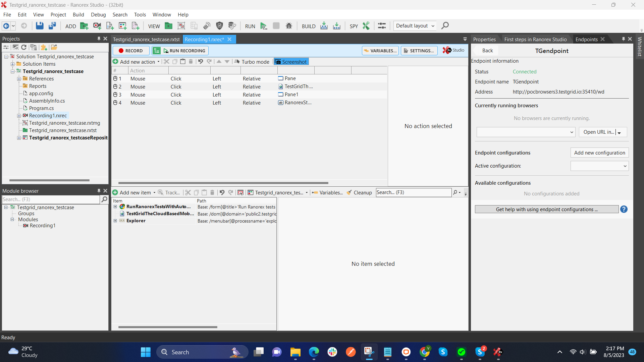Viewport: 644px width, 362px height.
Task: Click the Module browser search field
Action: click(x=51, y=199)
